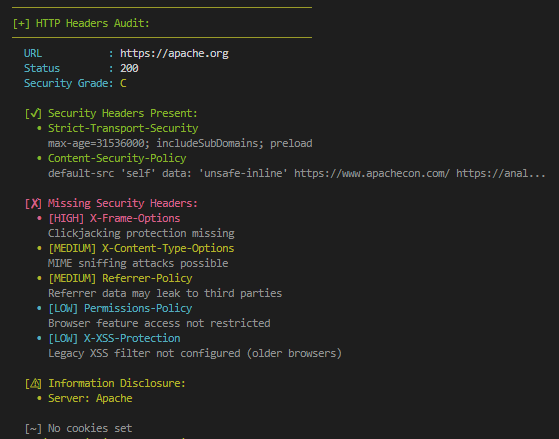
Task: Click the Status 200 value
Action: pyautogui.click(x=129, y=68)
